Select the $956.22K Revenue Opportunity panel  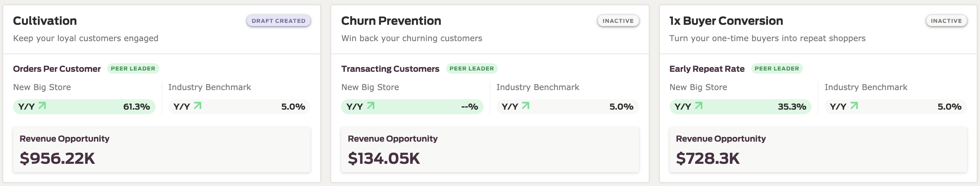[x=162, y=150]
